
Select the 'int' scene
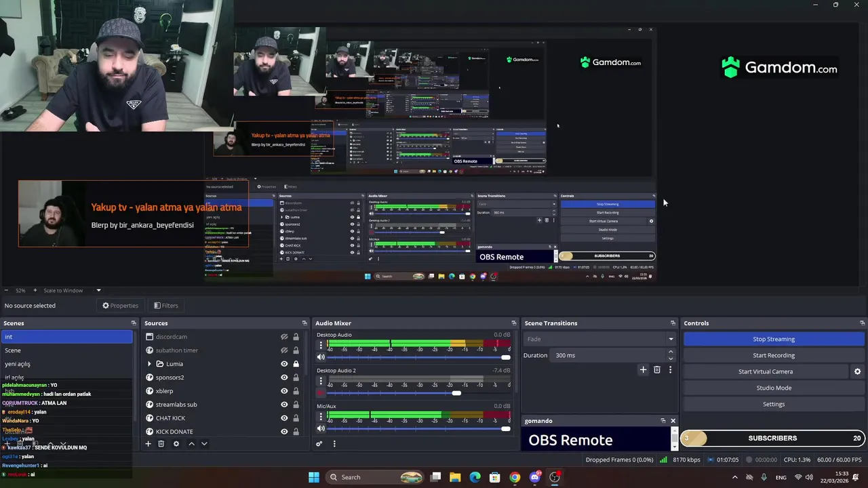tap(67, 337)
